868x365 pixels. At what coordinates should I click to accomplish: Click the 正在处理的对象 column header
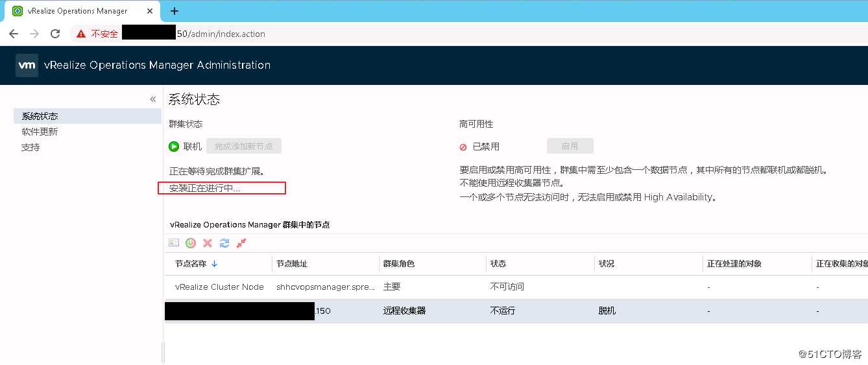[734, 264]
